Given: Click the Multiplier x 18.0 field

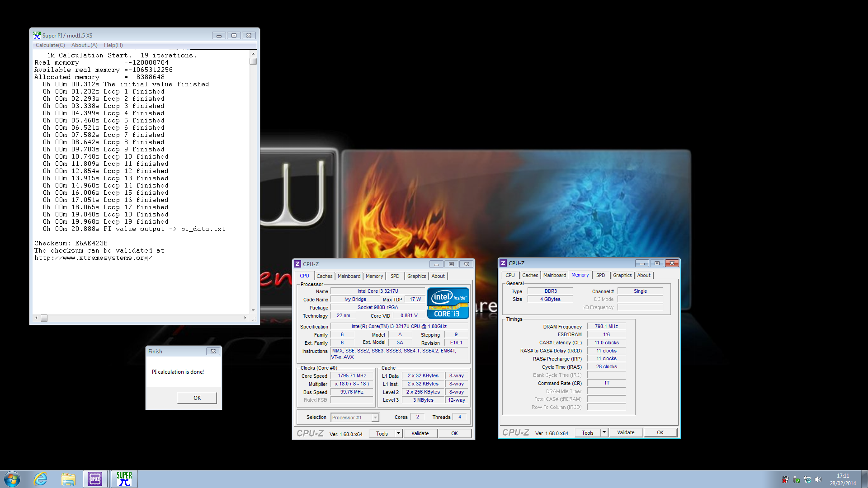Looking at the screenshot, I should coord(352,384).
